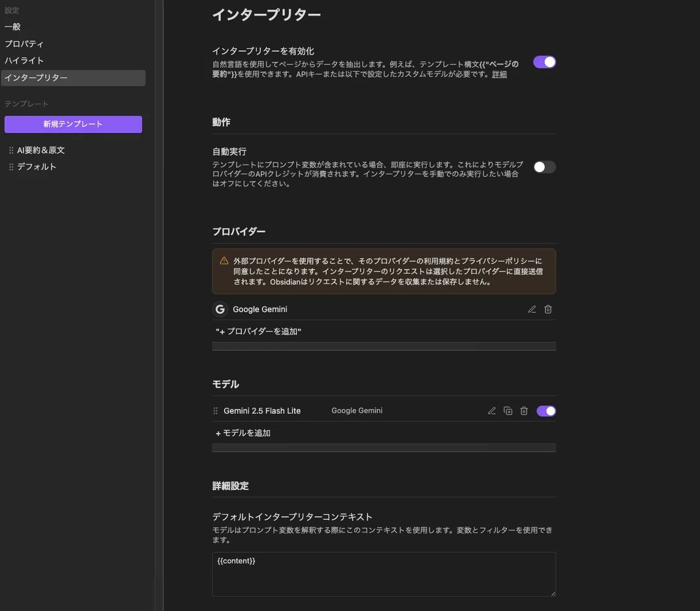The image size is (700, 611).
Task: Edit the Google Gemini provider
Action: point(532,309)
